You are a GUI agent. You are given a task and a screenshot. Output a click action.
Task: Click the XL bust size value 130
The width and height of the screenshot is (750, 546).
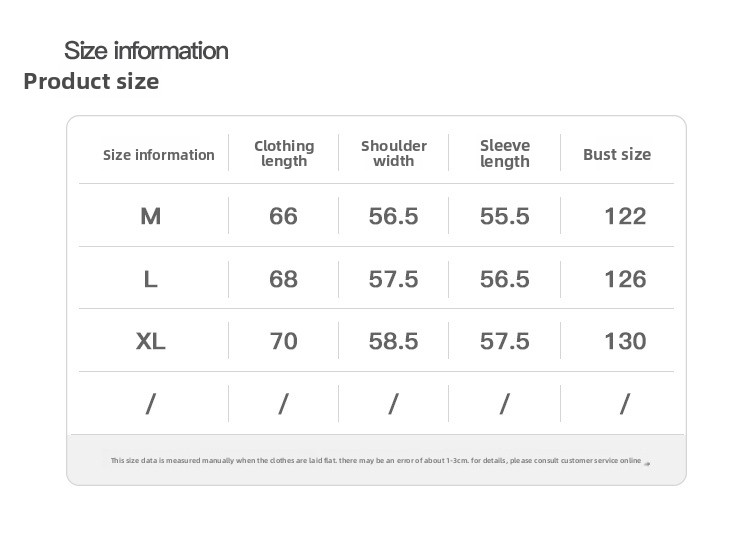coord(625,341)
